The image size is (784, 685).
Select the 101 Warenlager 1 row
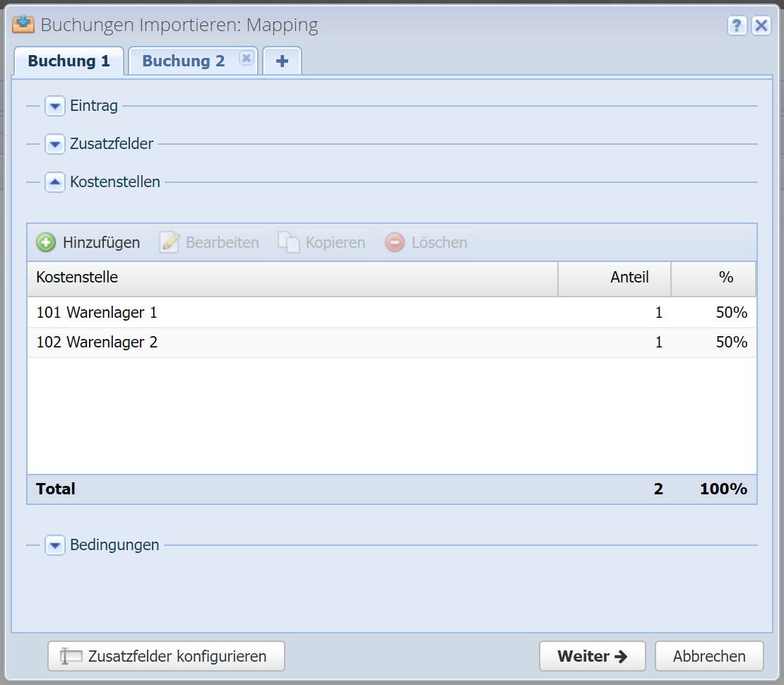[283, 312]
